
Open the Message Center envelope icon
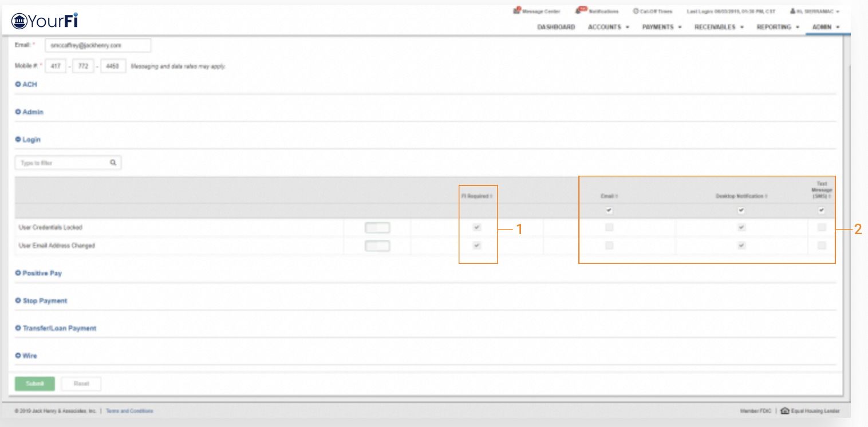click(517, 11)
